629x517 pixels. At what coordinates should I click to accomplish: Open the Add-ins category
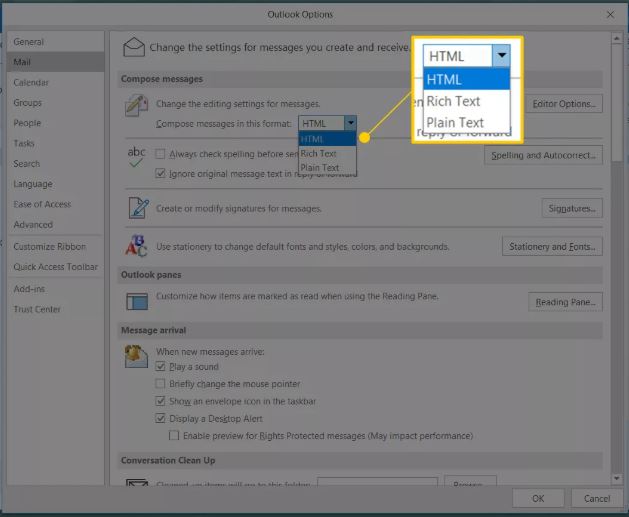pos(55,289)
